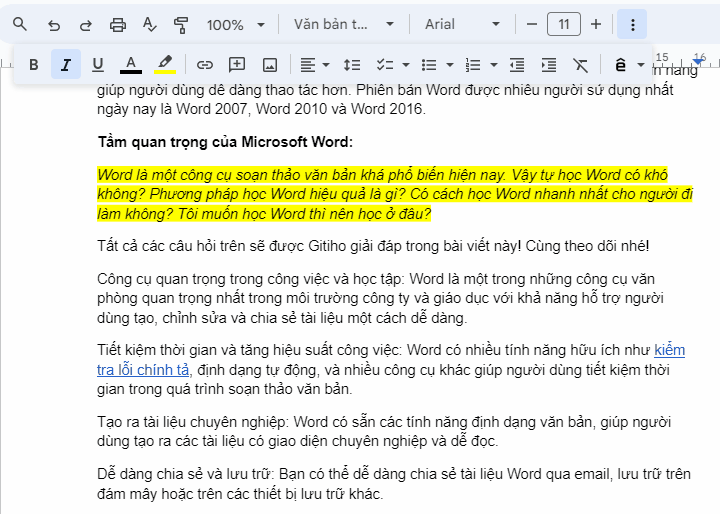The image size is (720, 514).
Task: Insert a link with the link icon
Action: [x=205, y=65]
